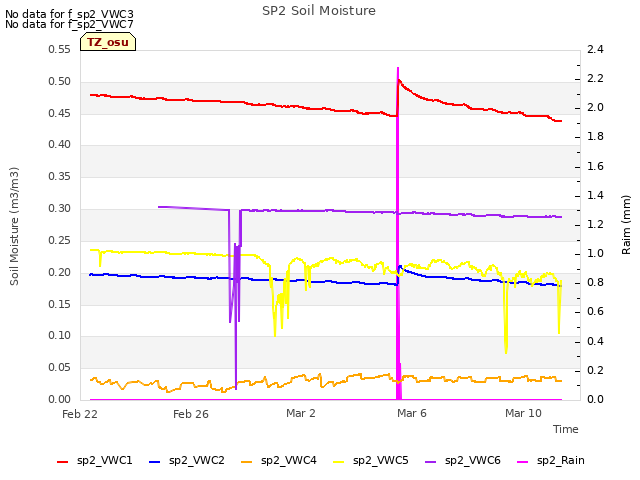Toggle sp2_VWC1 series in legend
This screenshot has width=640, height=480.
click(95, 461)
